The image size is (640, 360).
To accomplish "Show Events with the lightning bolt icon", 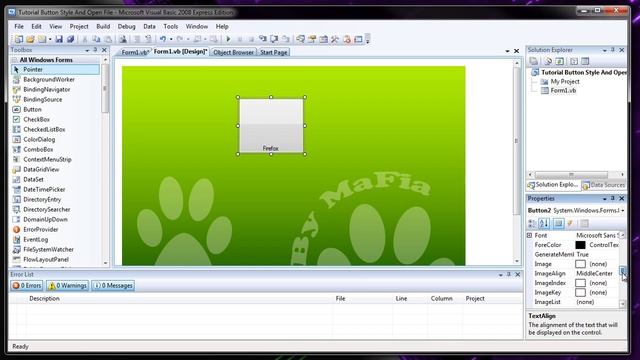I will [570, 223].
